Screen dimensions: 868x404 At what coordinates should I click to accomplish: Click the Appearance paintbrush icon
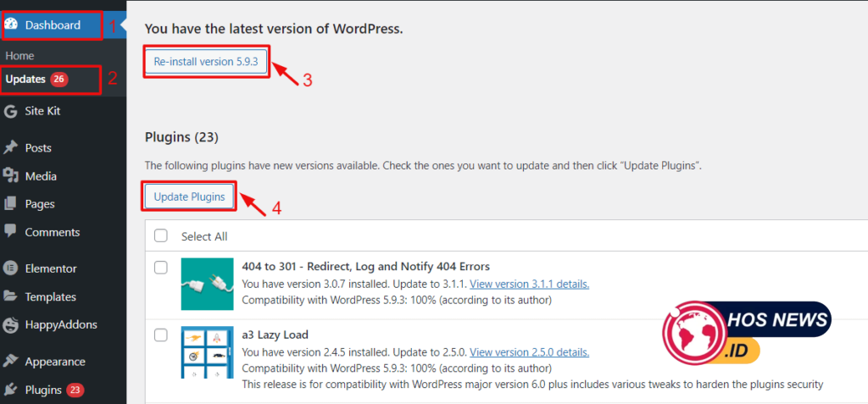[x=11, y=361]
